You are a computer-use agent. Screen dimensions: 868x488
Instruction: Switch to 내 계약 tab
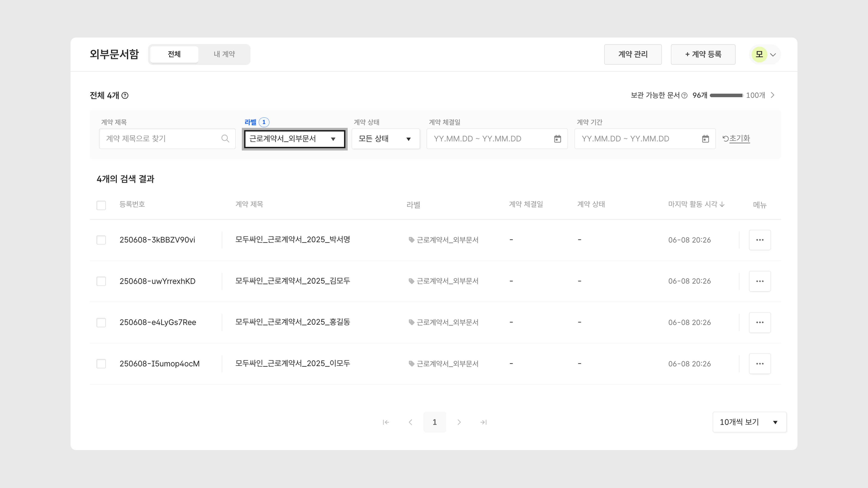click(224, 54)
